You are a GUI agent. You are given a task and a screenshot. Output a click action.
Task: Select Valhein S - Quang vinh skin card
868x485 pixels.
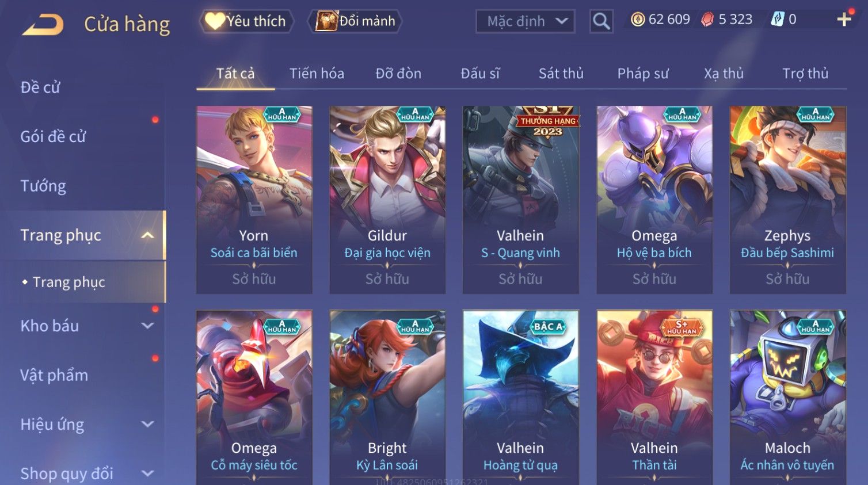point(520,200)
